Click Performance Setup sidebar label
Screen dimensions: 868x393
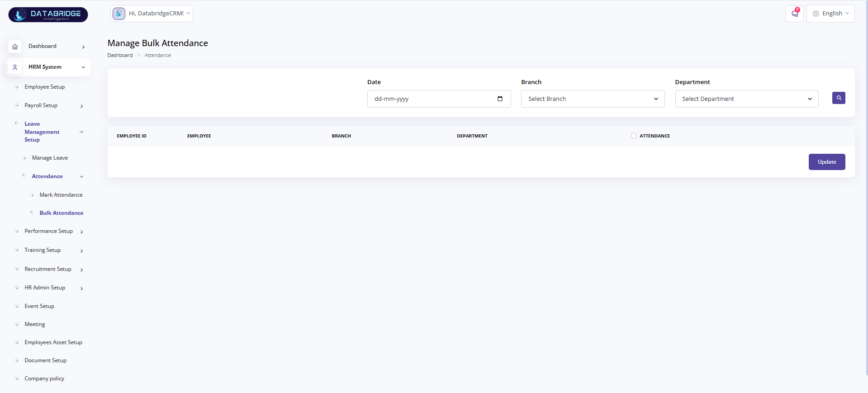point(48,231)
